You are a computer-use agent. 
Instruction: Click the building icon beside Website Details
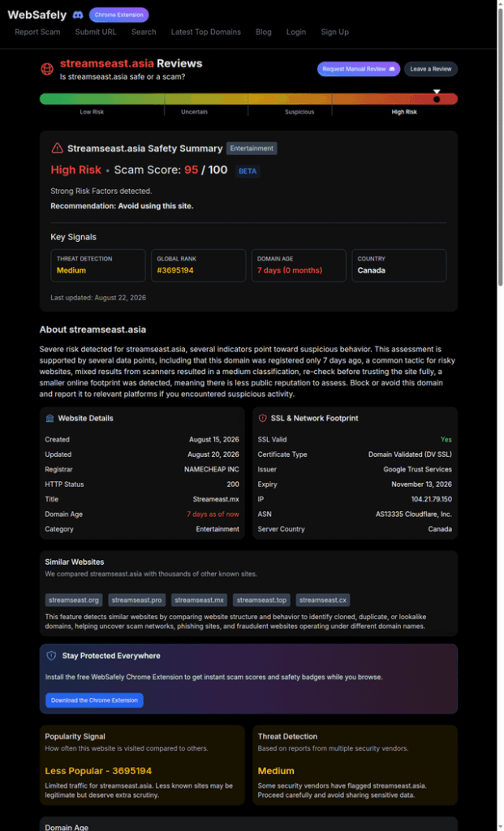pyautogui.click(x=50, y=418)
